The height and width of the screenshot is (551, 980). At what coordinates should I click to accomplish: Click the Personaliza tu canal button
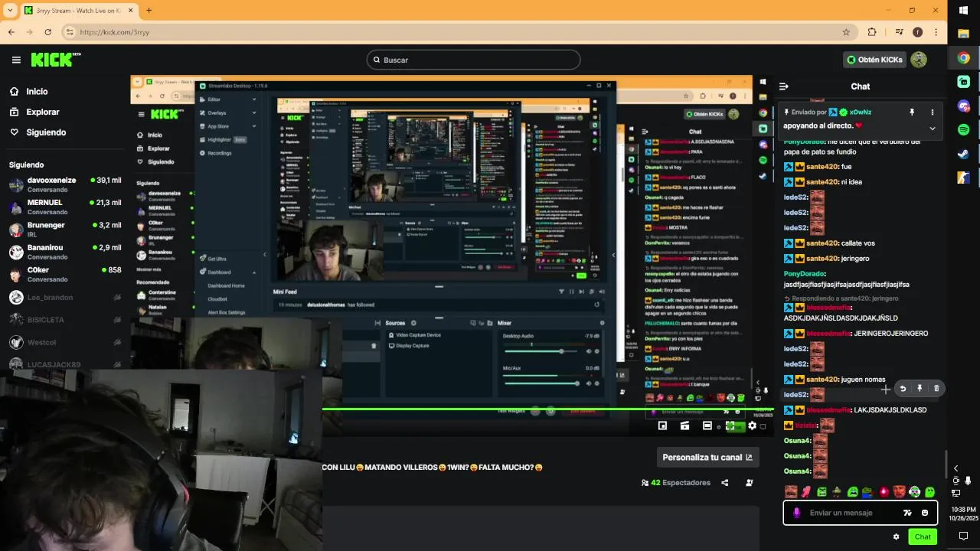[707, 457]
